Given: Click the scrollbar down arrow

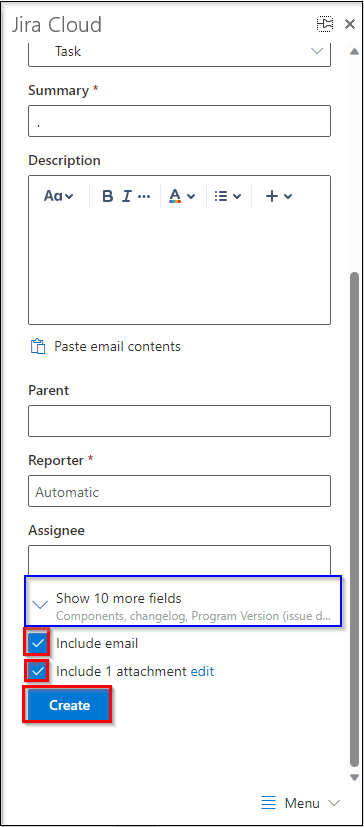Looking at the screenshot, I should coord(355,777).
